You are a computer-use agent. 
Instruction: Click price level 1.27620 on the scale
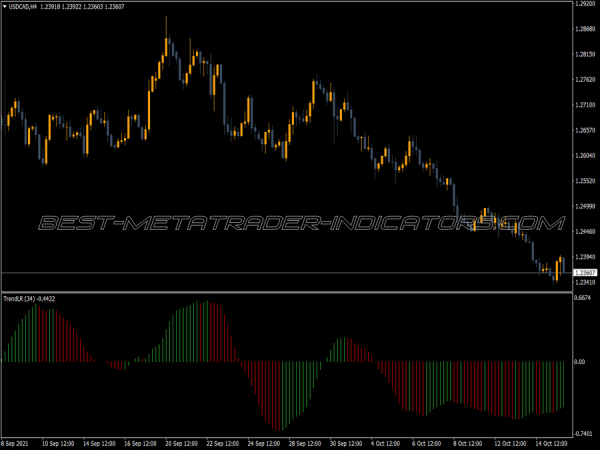[x=585, y=80]
